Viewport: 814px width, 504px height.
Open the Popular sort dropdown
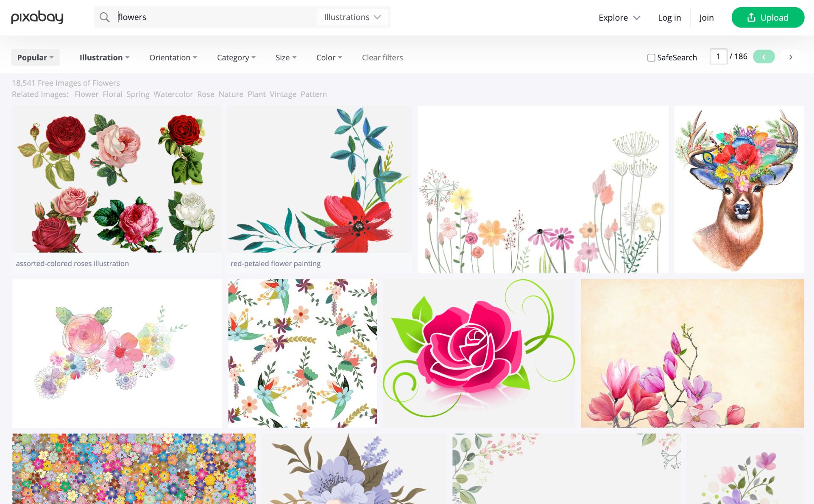tap(35, 58)
